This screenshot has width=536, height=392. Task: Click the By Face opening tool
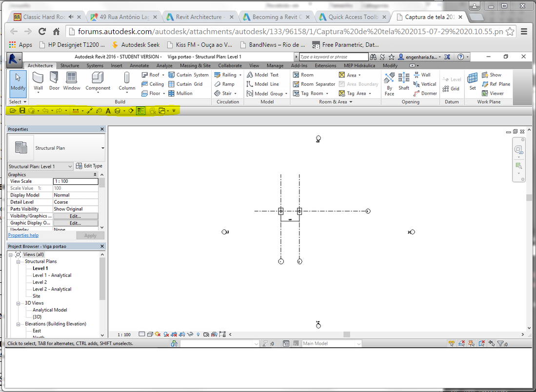pos(389,84)
